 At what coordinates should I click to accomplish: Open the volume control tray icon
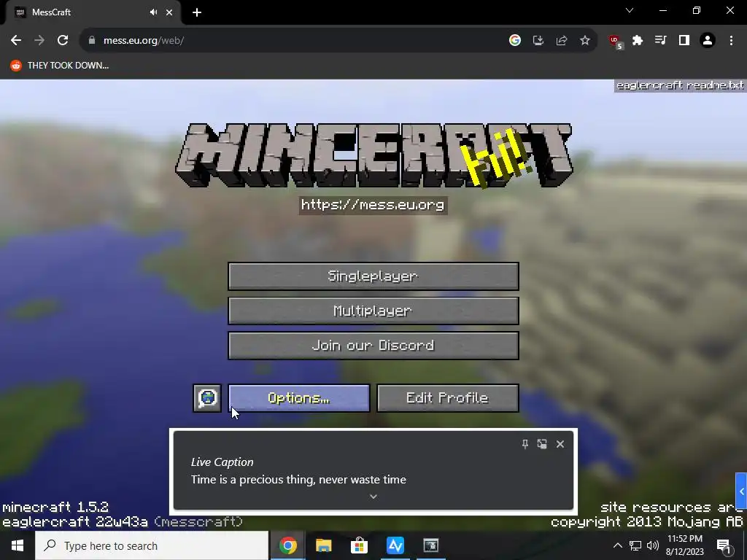(653, 545)
